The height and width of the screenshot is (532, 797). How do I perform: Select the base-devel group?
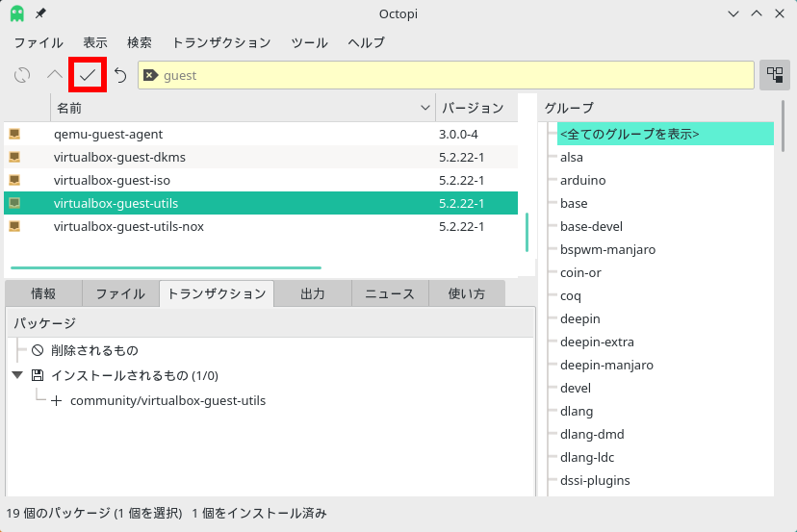tap(591, 227)
